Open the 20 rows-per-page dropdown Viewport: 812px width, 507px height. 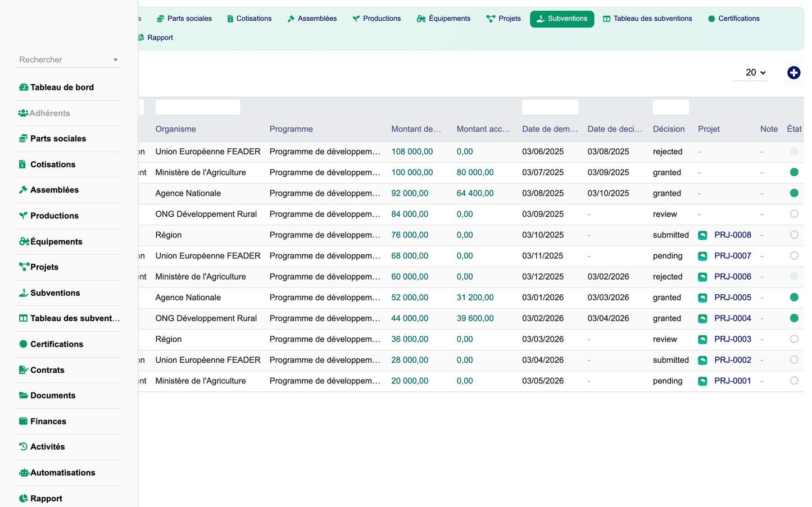750,72
